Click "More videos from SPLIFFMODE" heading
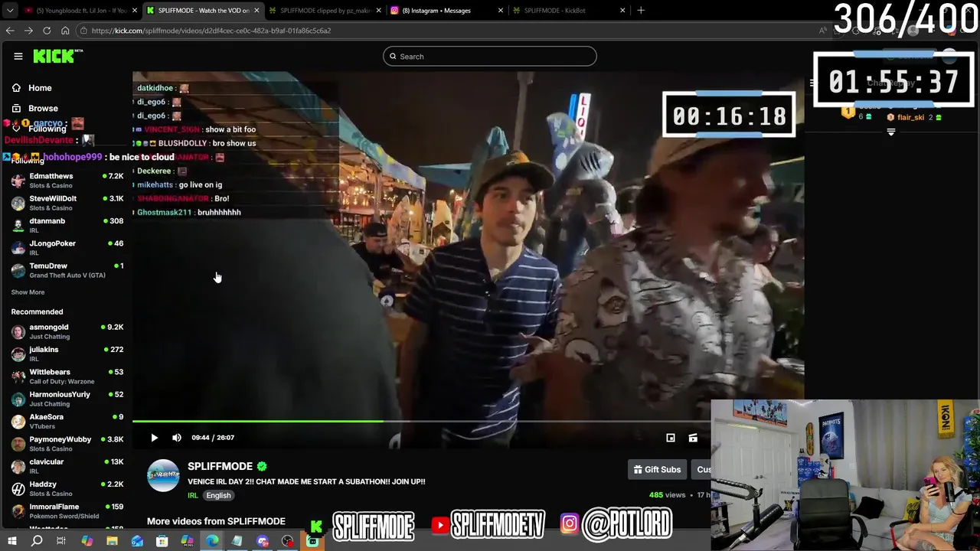The width and height of the screenshot is (980, 551). pos(216,521)
